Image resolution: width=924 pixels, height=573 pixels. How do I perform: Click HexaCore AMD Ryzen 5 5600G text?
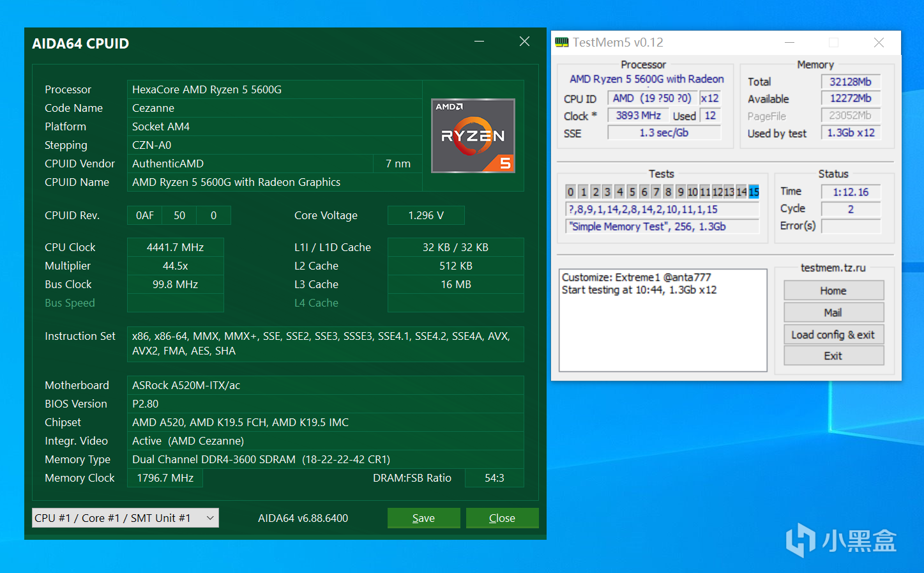coord(207,89)
